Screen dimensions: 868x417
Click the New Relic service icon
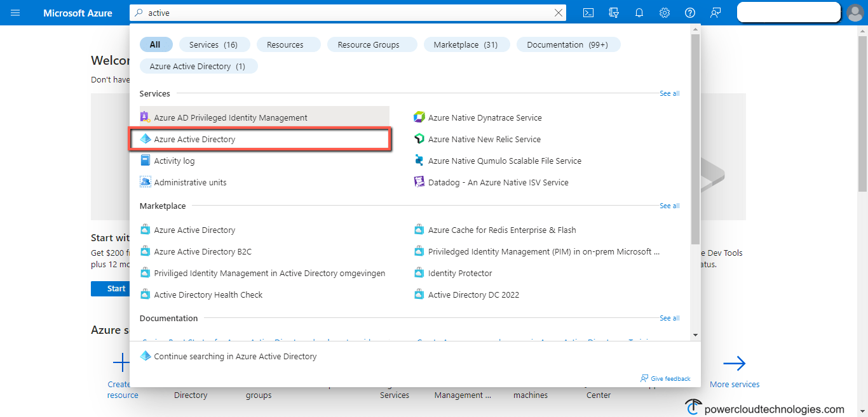coord(419,139)
